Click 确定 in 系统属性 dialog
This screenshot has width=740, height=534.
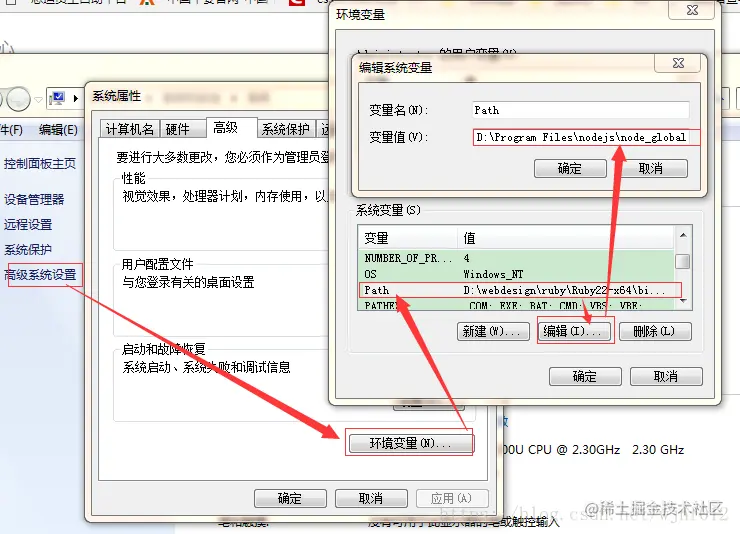pyautogui.click(x=290, y=498)
